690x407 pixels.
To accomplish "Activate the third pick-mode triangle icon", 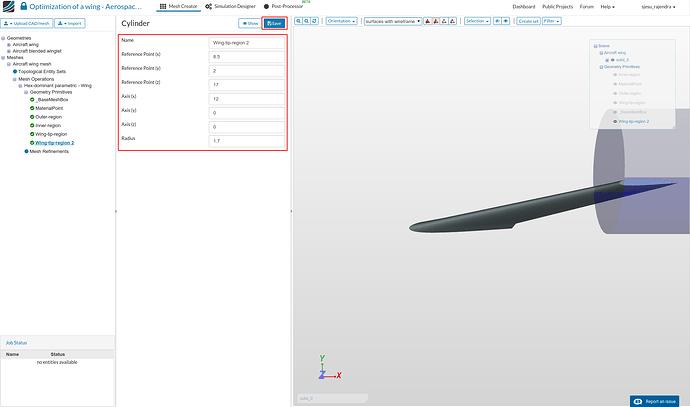I will (444, 21).
